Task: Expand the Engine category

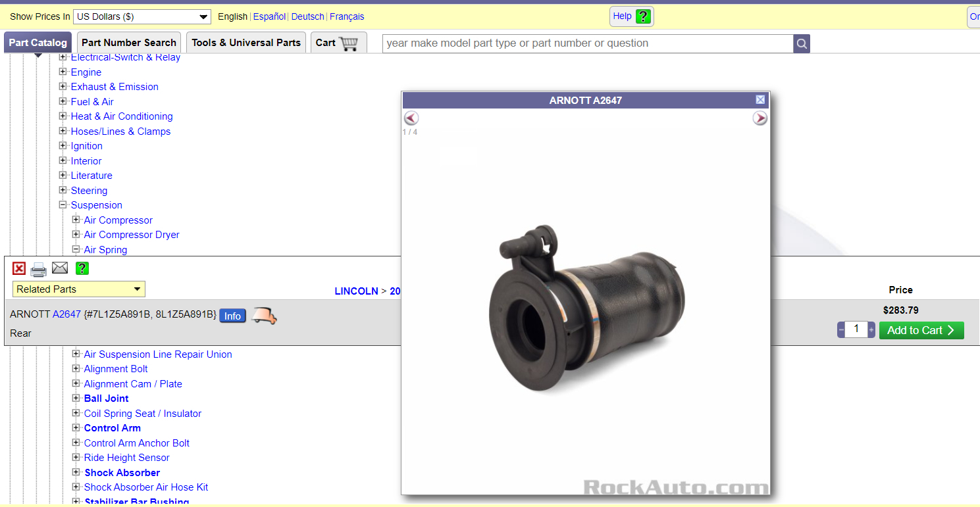Action: click(63, 72)
